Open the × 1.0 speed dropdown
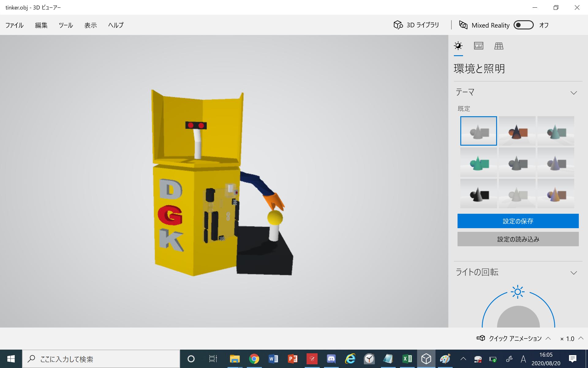Image resolution: width=588 pixels, height=368 pixels. click(571, 338)
